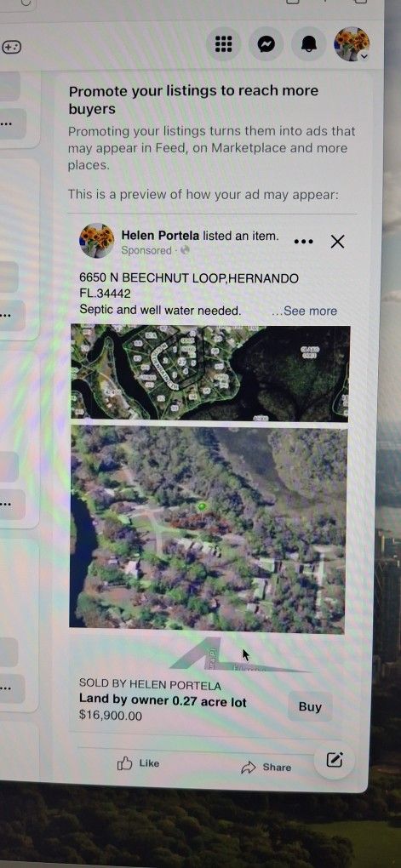
Task: Click Helen Portela's name in ad preview
Action: (x=160, y=236)
